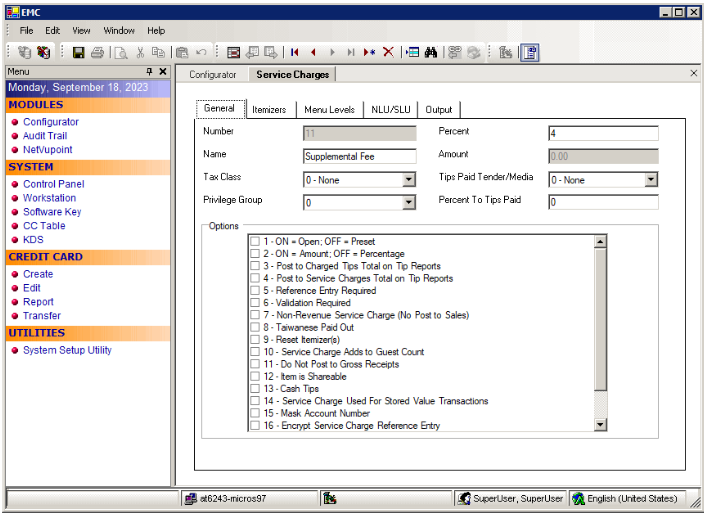Screen dimensions: 709x514
Task: Click the Print icon in the toolbar
Action: point(97,52)
